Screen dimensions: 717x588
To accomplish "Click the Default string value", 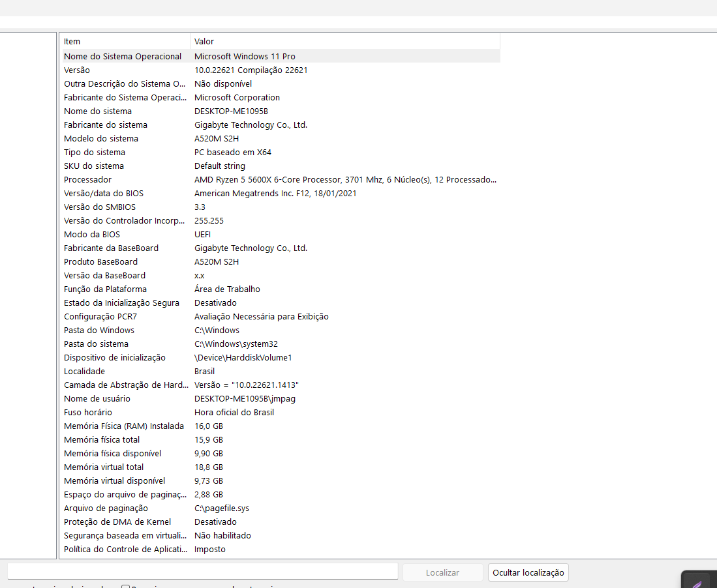I will [219, 166].
